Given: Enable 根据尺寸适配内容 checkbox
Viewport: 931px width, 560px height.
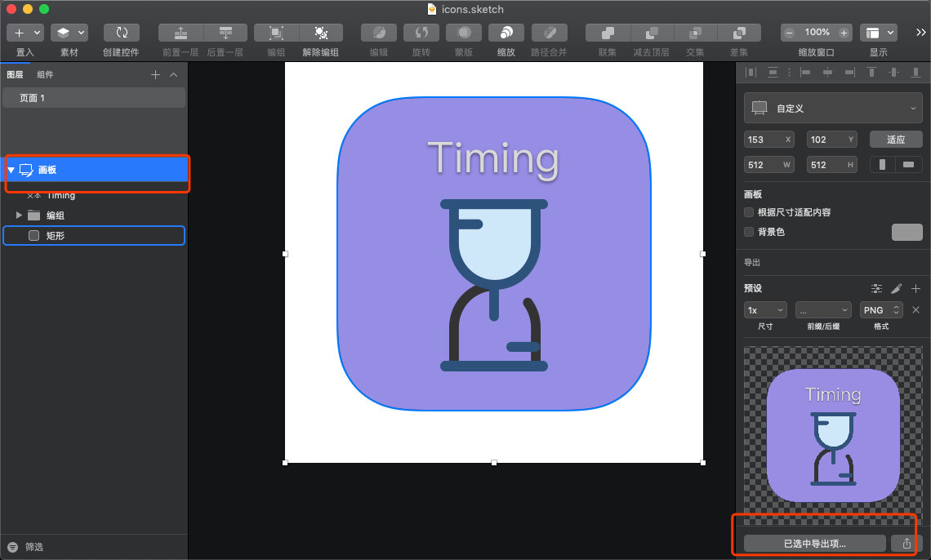Looking at the screenshot, I should [x=749, y=212].
